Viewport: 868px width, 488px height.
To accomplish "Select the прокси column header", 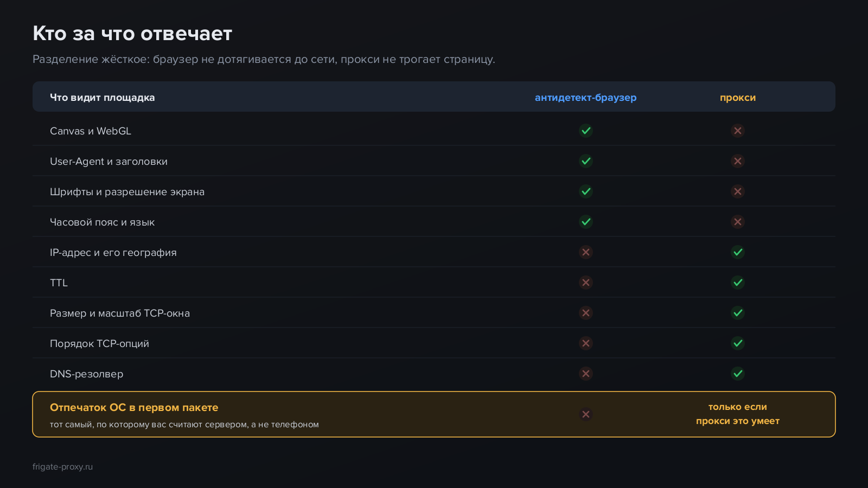I will point(738,98).
